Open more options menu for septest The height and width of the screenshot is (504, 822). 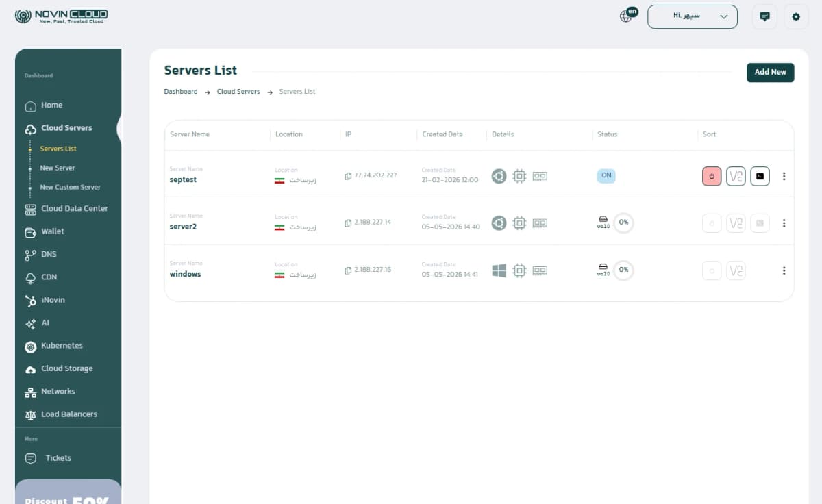pyautogui.click(x=784, y=176)
